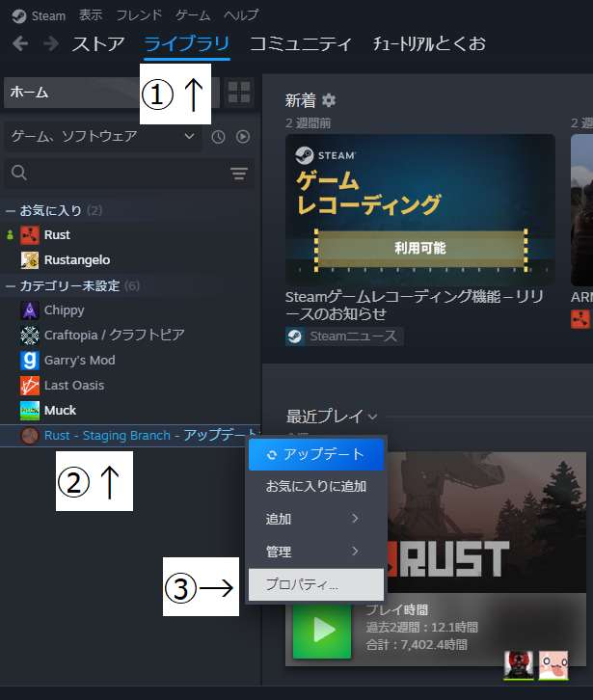The height and width of the screenshot is (700, 593).
Task: Switch to the コミュニティ tab
Action: 301,43
